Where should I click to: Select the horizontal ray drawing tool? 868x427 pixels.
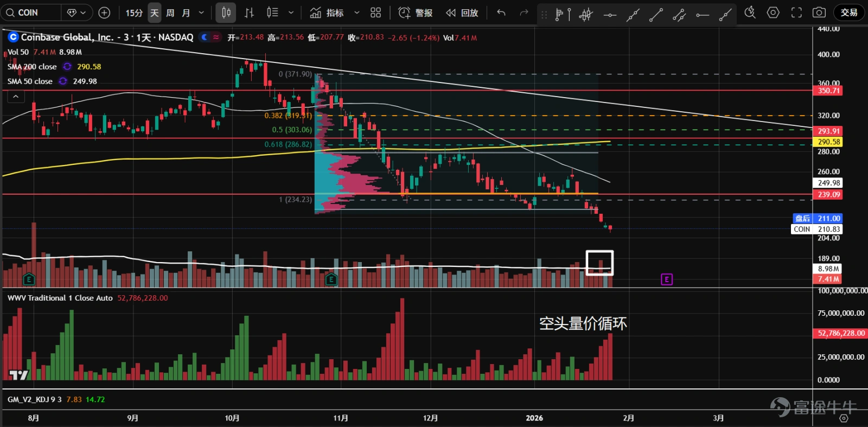[703, 15]
